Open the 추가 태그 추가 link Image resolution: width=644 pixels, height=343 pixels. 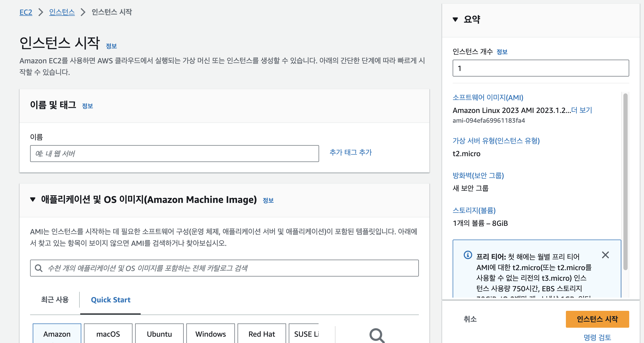tap(351, 152)
